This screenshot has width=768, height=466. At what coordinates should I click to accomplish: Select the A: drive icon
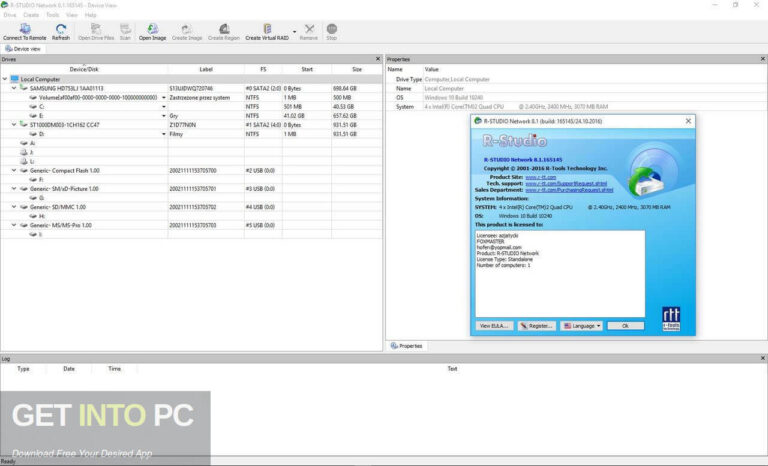[24, 143]
